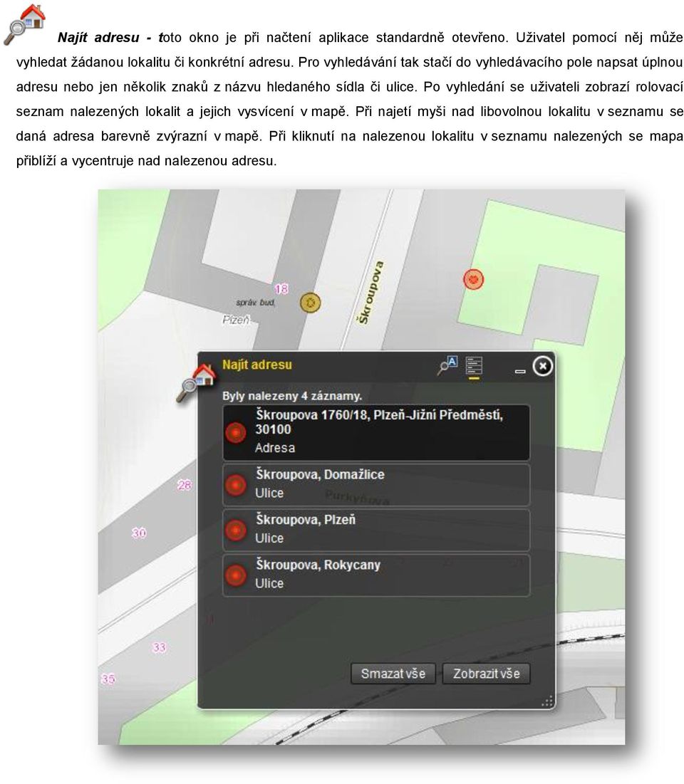Click the Zobrazit vše button
Image resolution: width=684 pixels, height=784 pixels.
(487, 674)
